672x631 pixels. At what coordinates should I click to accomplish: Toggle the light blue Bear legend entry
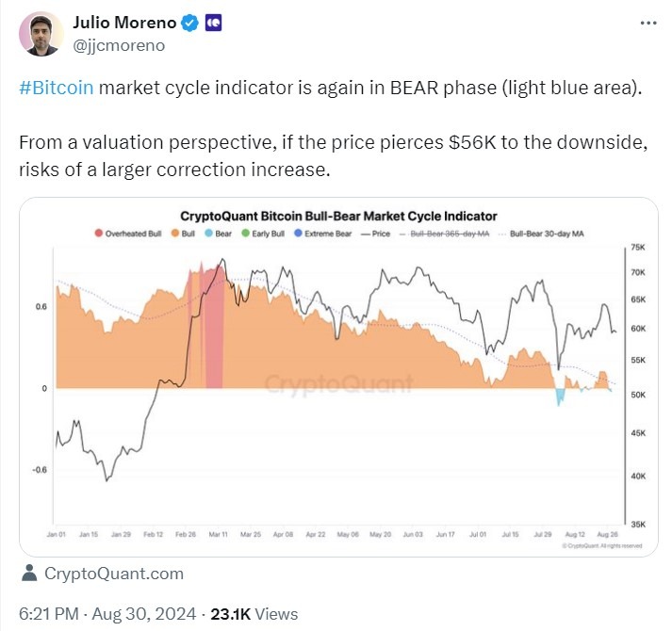219,233
